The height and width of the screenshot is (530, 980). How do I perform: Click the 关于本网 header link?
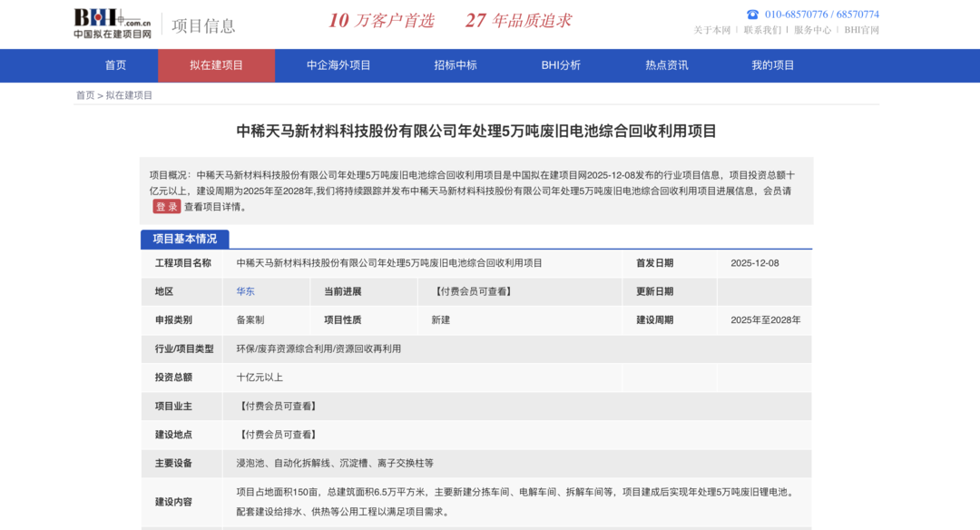click(712, 30)
